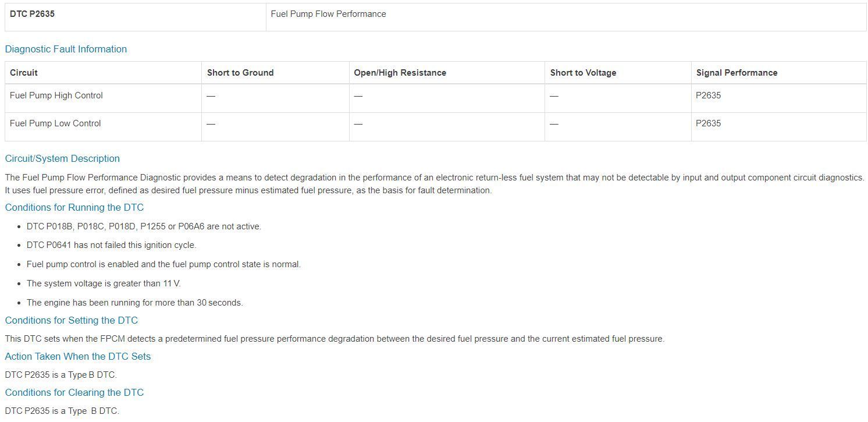Select the Fuel Pump High Control row label
868x422 pixels.
(x=56, y=95)
